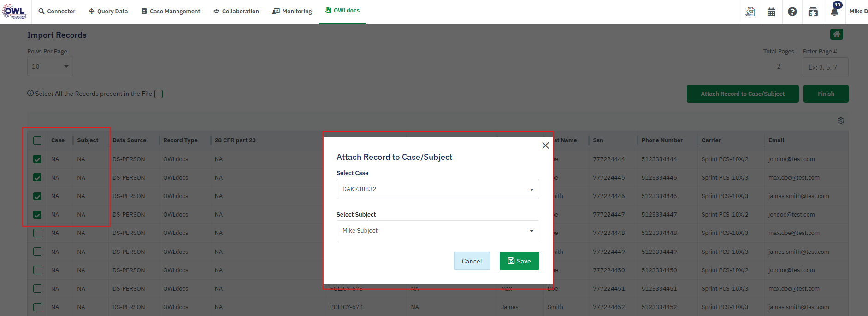The image size is (868, 316).
Task: Expand the Select Subject dropdown
Action: point(437,230)
